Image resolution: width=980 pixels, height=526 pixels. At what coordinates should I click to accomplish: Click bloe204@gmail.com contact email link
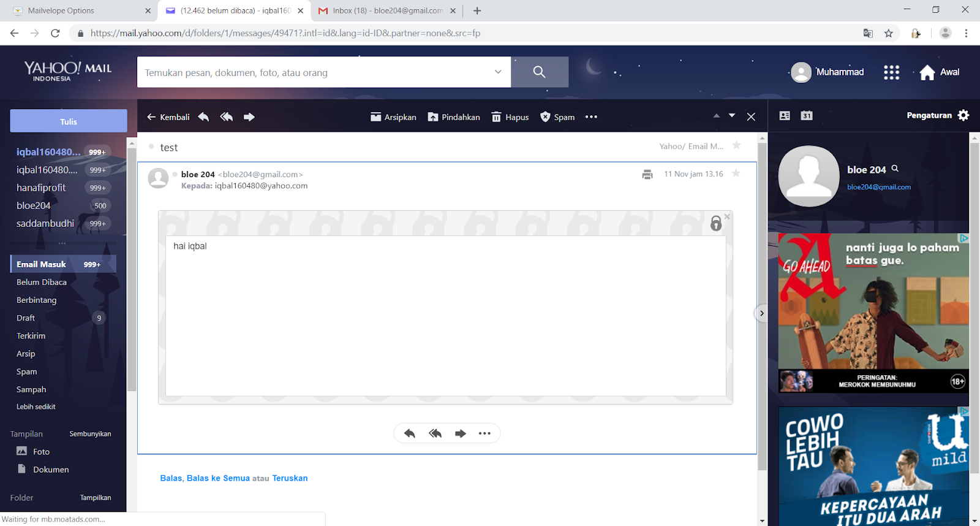[x=879, y=187]
